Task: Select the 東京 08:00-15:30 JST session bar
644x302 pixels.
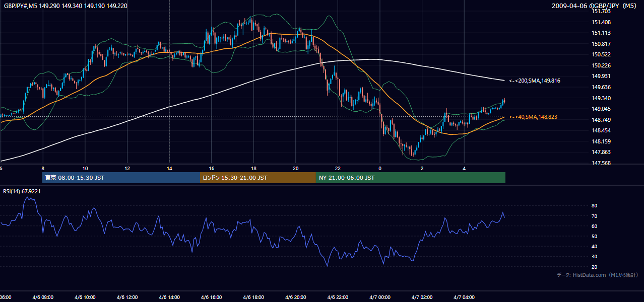Action: click(x=121, y=178)
